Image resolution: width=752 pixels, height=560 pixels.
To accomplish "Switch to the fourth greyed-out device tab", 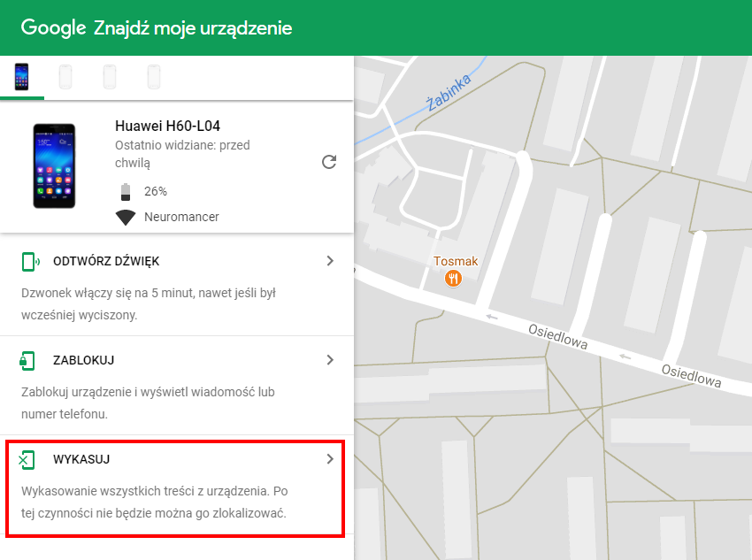I will (x=153, y=77).
